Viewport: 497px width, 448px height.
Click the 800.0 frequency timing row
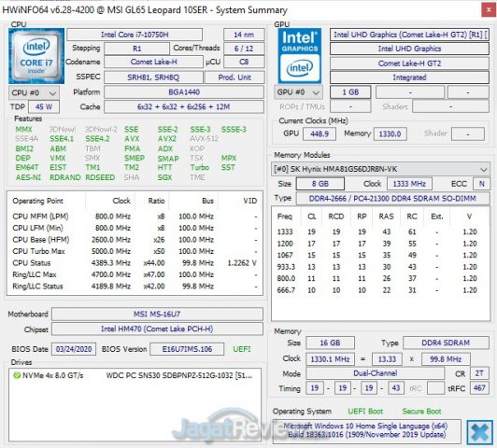point(380,279)
